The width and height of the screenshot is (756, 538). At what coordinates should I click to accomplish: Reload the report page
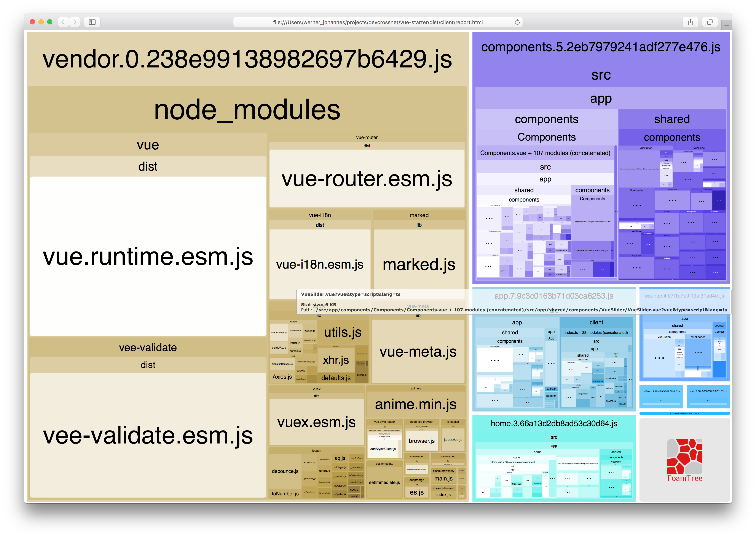coord(517,22)
